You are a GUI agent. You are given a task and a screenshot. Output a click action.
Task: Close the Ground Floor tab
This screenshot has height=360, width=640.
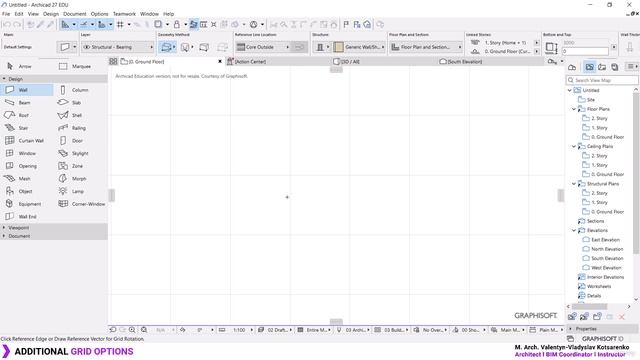220,62
